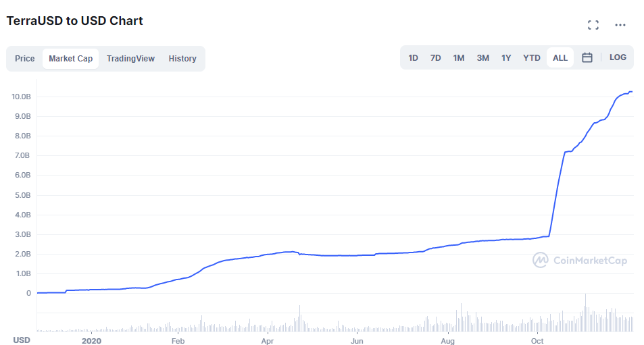The height and width of the screenshot is (345, 644).
Task: Click the 2.0B y-axis label
Action: 22,254
